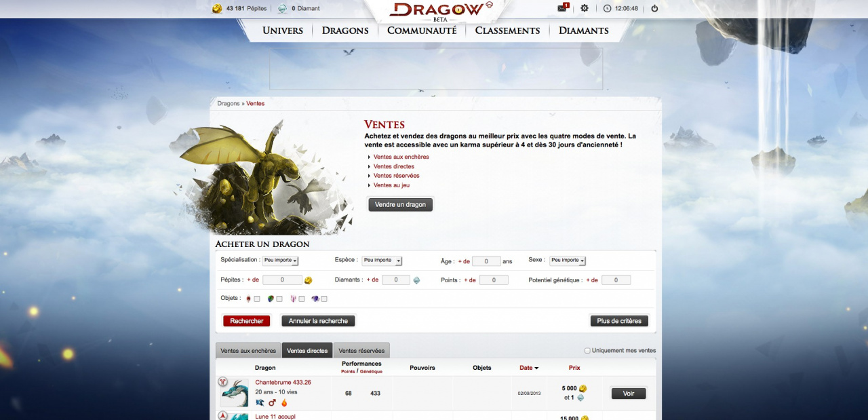Click the red badge on Chantebrume's portrait
868x420 pixels.
[x=222, y=382]
